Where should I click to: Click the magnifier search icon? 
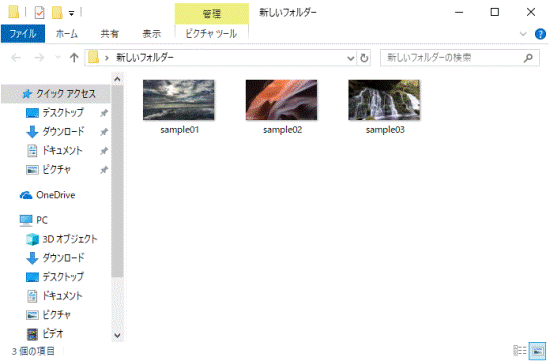coord(528,58)
